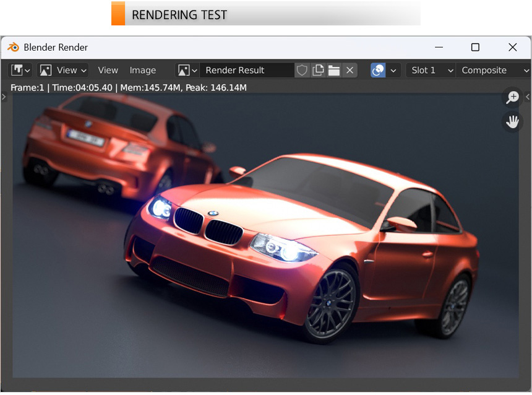
Task: Click the Blender logo in the title bar
Action: click(13, 47)
